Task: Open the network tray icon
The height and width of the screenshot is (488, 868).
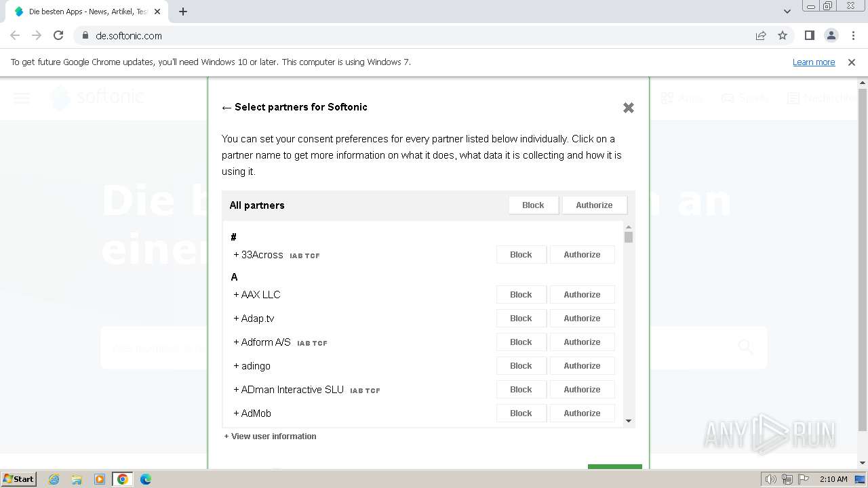Action: tap(787, 479)
